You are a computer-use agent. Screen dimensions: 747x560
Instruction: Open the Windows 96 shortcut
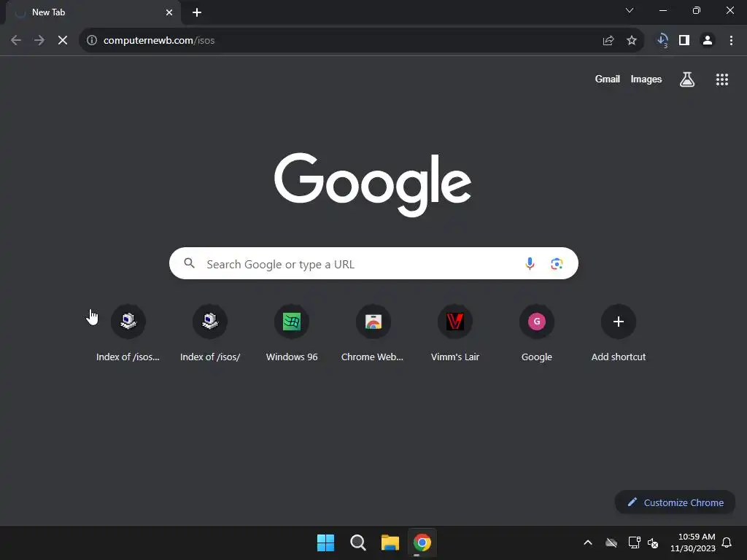click(x=292, y=333)
